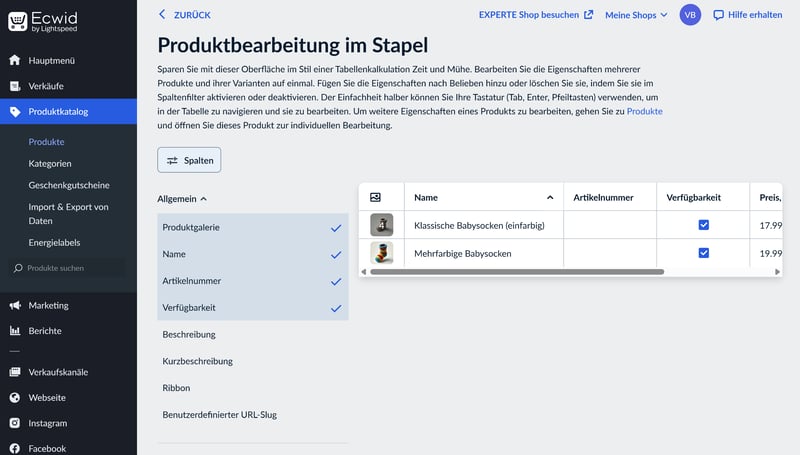Click the Produkte suchen search field
The image size is (800, 455).
(x=68, y=268)
